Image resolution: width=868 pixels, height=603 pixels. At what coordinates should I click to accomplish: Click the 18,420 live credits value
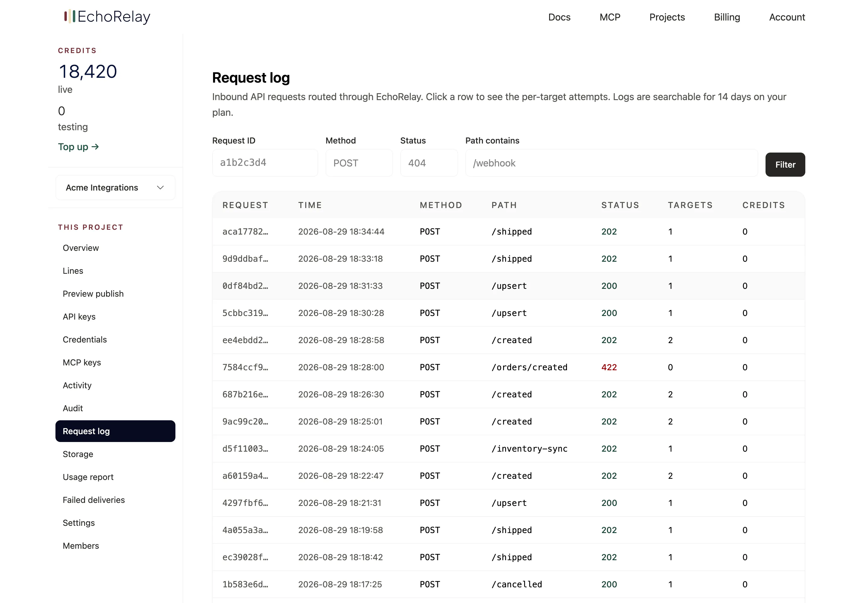pos(88,71)
